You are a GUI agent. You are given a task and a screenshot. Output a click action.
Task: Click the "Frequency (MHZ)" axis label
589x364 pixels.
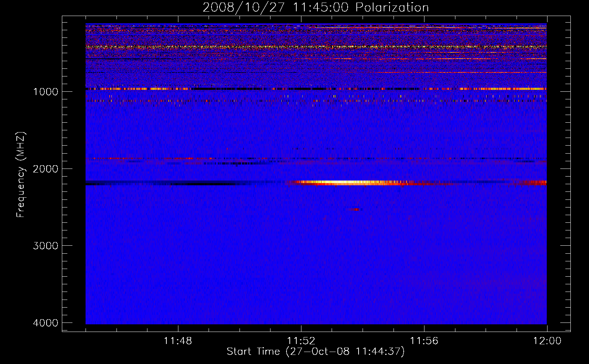click(x=21, y=175)
